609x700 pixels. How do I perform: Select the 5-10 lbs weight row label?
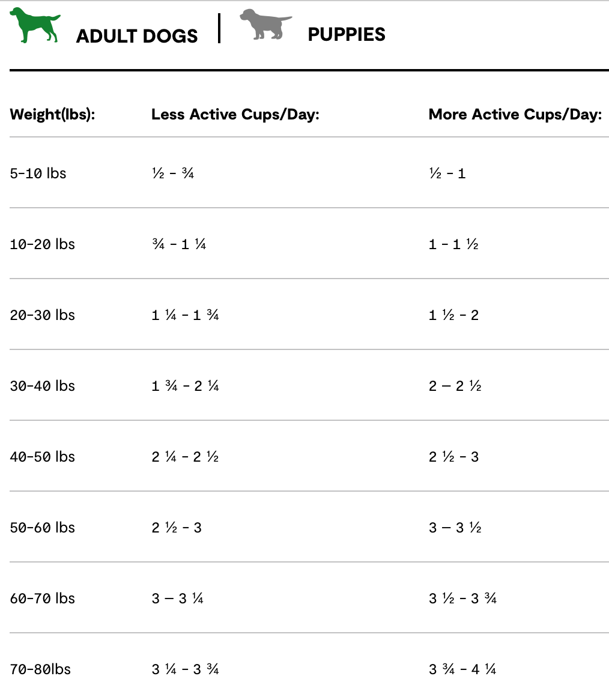pyautogui.click(x=38, y=173)
